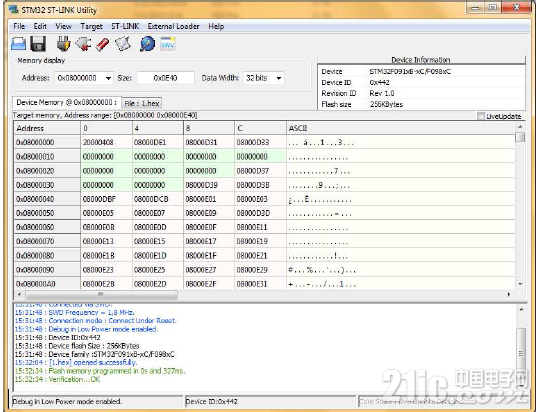Select cell value 08000D3D

point(260,213)
